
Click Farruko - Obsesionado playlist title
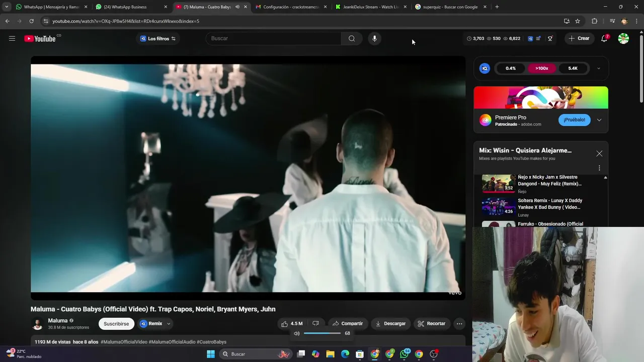tap(550, 224)
